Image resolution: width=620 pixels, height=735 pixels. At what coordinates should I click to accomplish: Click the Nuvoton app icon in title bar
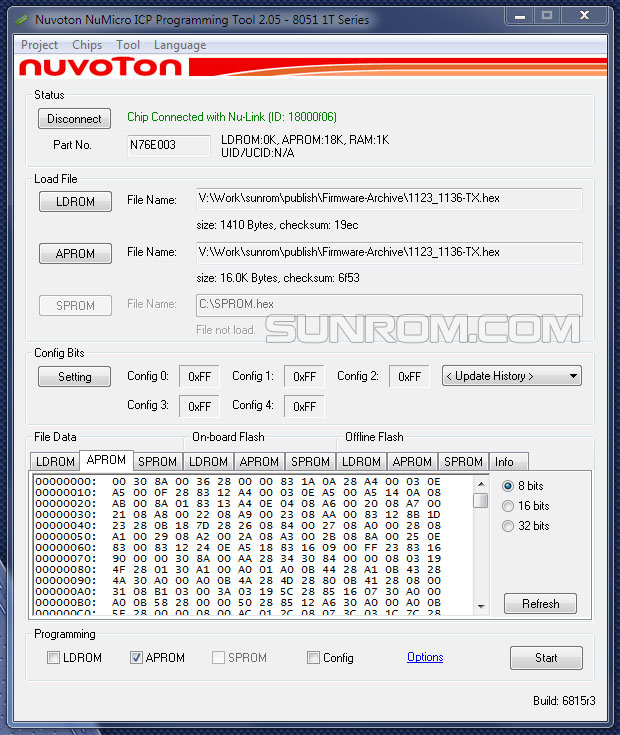[22, 20]
